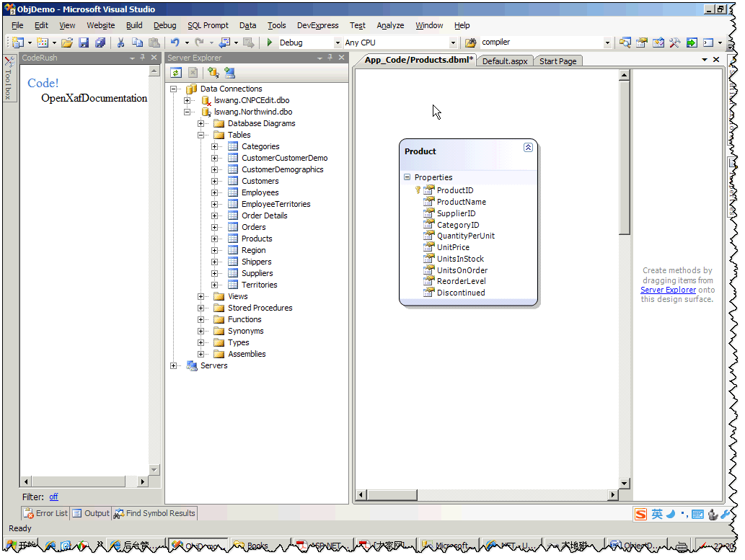The image size is (745, 560).
Task: Click the Copy icon in toolbar
Action: (137, 43)
